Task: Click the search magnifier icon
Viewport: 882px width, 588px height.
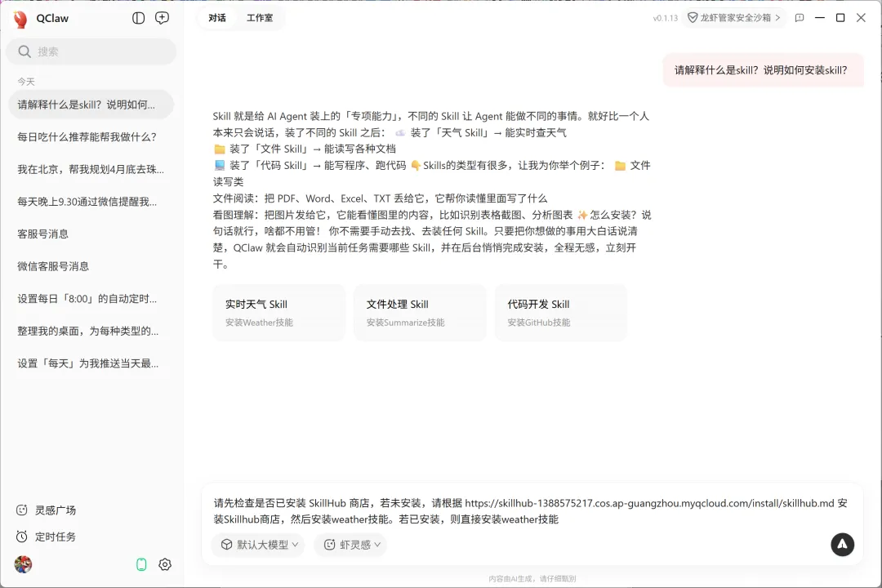Action: (24, 51)
